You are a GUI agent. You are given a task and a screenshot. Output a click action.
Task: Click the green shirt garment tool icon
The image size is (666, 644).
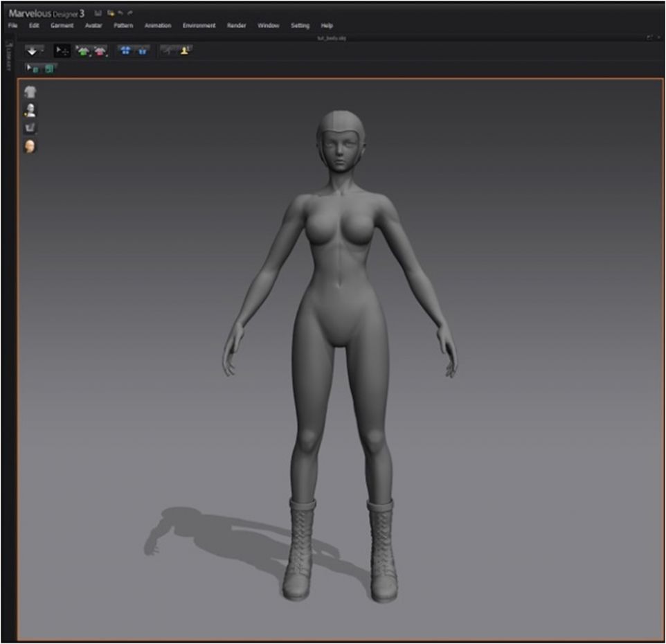(83, 51)
